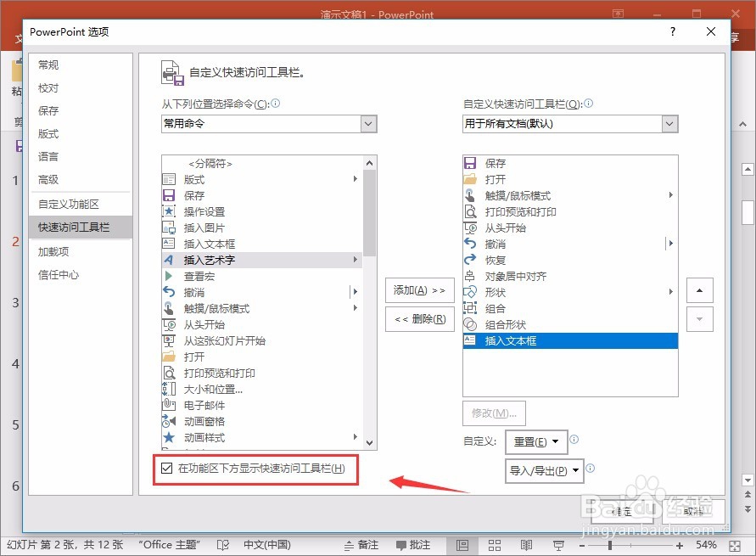756x556 pixels.
Task: Click the 从头开始 slideshow icon in the left list
Action: [169, 324]
